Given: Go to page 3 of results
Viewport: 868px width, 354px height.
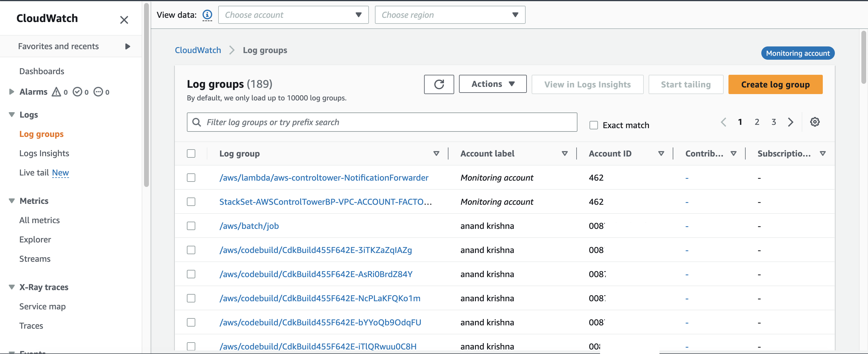Looking at the screenshot, I should click(773, 122).
